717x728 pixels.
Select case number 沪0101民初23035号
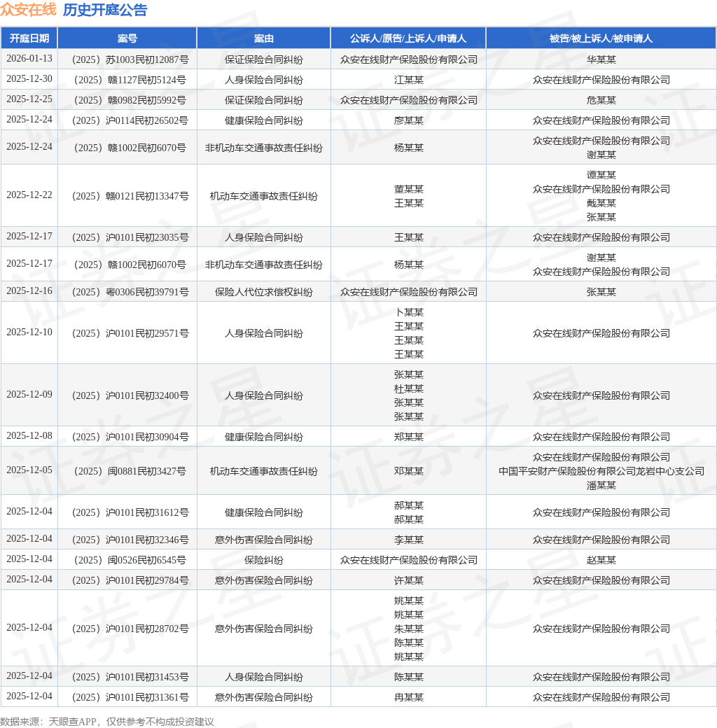[x=130, y=237]
